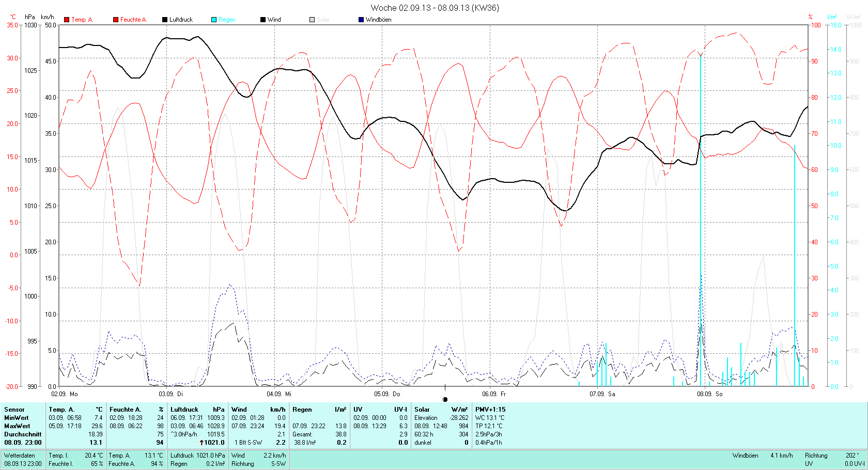The image size is (868, 470).
Task: Click maximum pressure value '1028.9'
Action: tap(216, 426)
